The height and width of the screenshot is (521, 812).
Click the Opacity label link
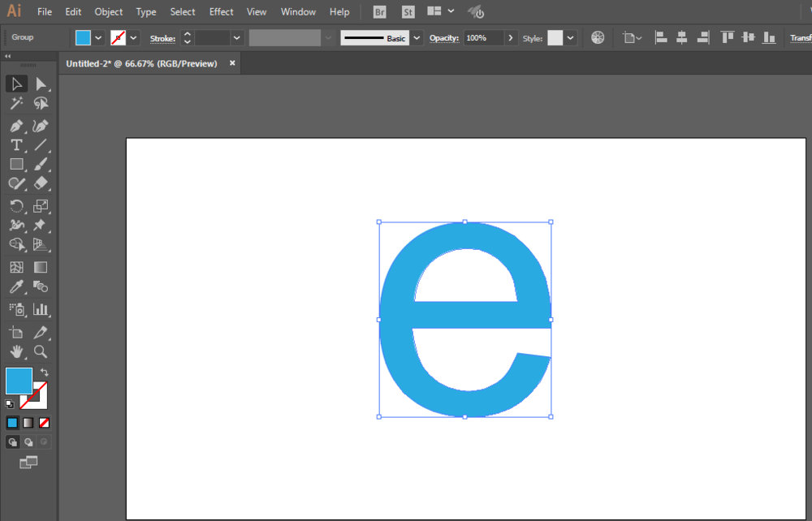[x=443, y=38]
